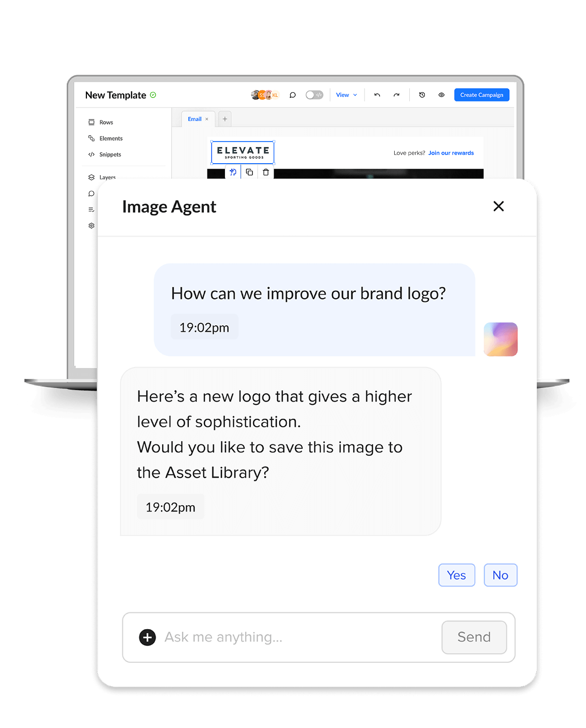
Task: Open the Snippets panel
Action: pos(110,154)
